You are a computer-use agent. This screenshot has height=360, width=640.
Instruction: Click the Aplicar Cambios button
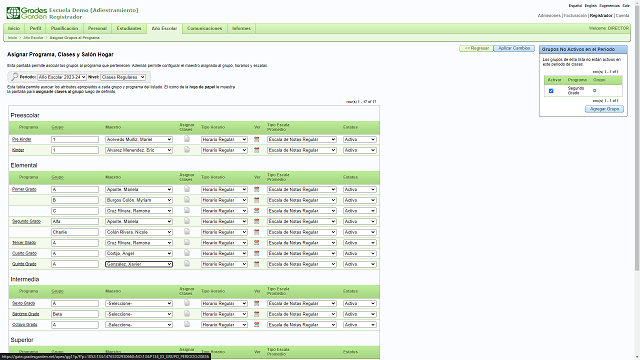[514, 48]
